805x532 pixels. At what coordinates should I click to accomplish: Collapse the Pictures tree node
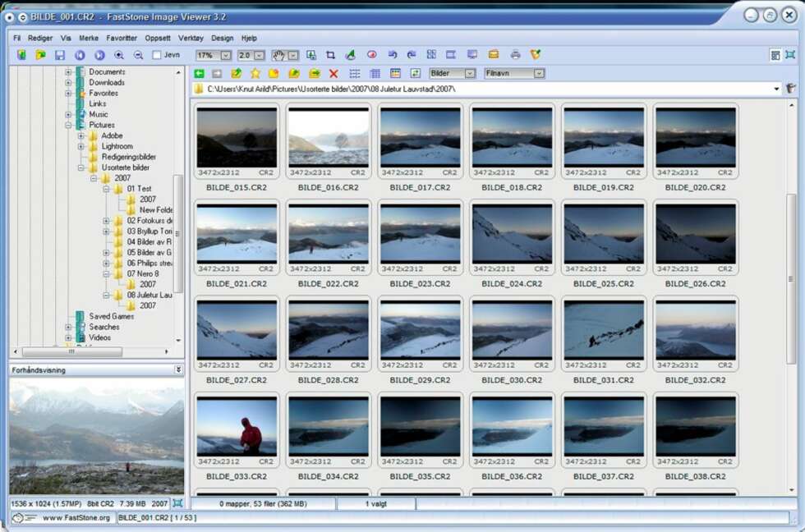tap(68, 125)
